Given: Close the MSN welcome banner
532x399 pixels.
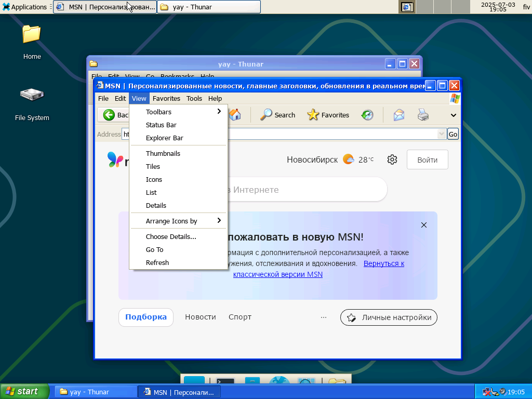Looking at the screenshot, I should tap(424, 225).
